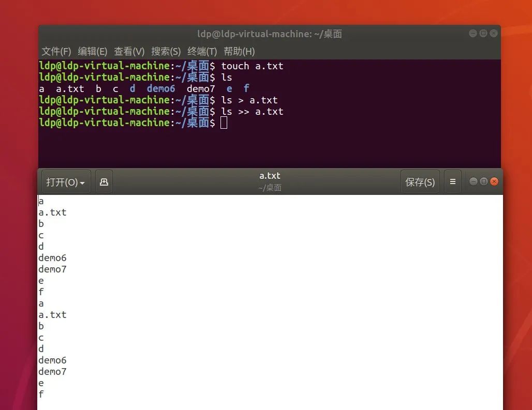The height and width of the screenshot is (410, 532).
Task: Click 'a.txt' in terminal ls output
Action: [x=70, y=89]
